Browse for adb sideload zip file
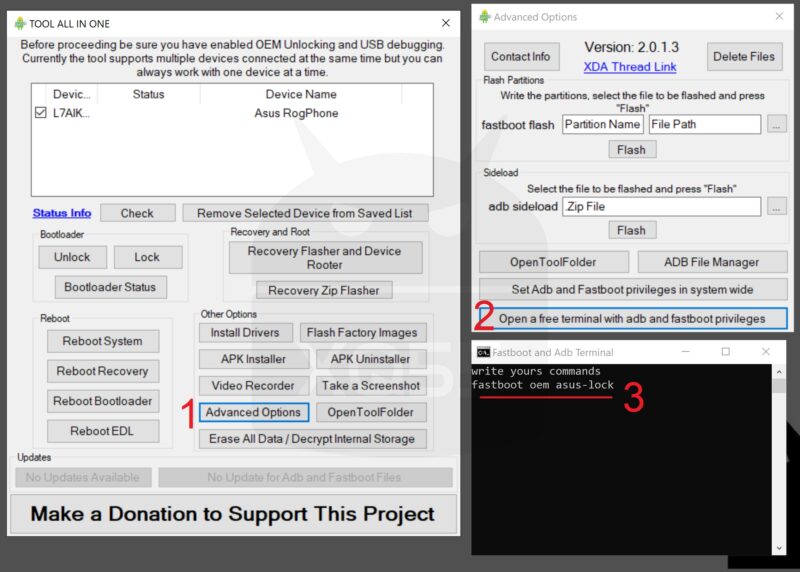Viewport: 800px width, 572px height. coord(778,206)
